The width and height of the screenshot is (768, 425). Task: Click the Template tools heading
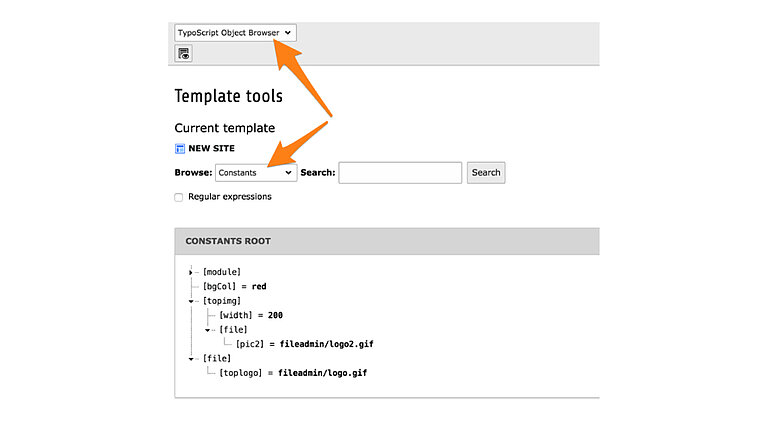[x=229, y=96]
